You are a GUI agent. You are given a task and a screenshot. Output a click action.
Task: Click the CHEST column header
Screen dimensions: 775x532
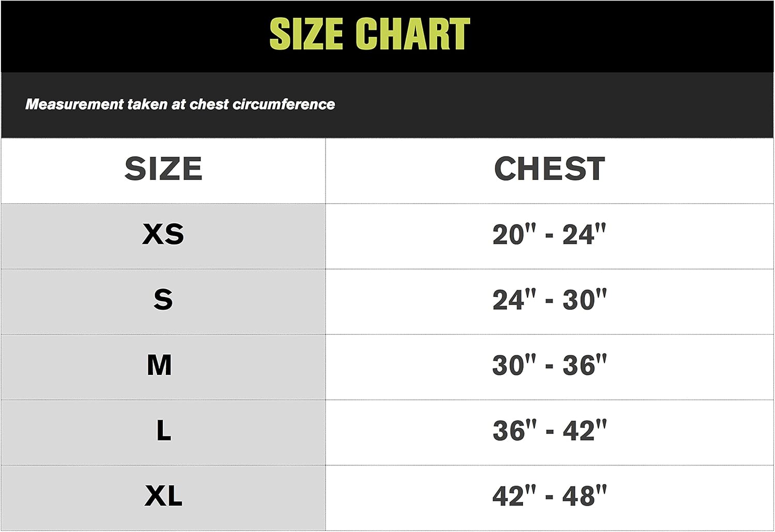[549, 169]
